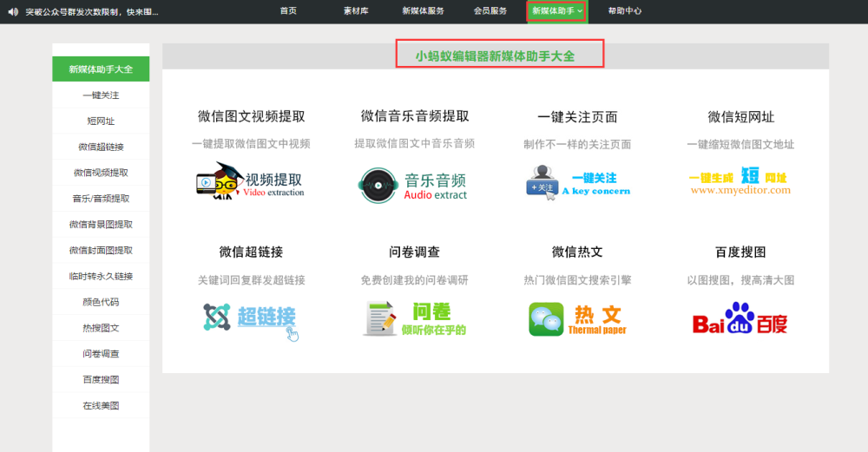Click the 微信音乐音频提取 card title
This screenshot has width=868, height=452.
[x=415, y=116]
